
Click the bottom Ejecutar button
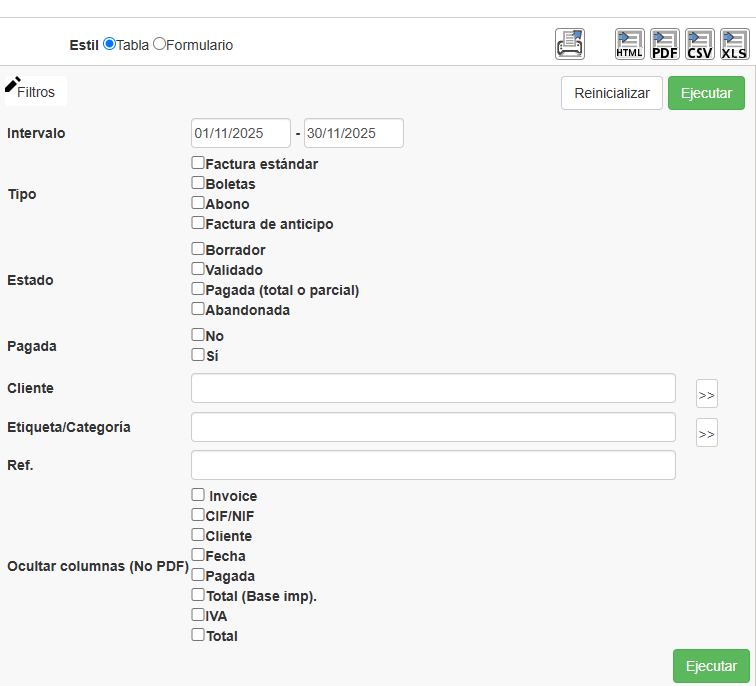711,666
